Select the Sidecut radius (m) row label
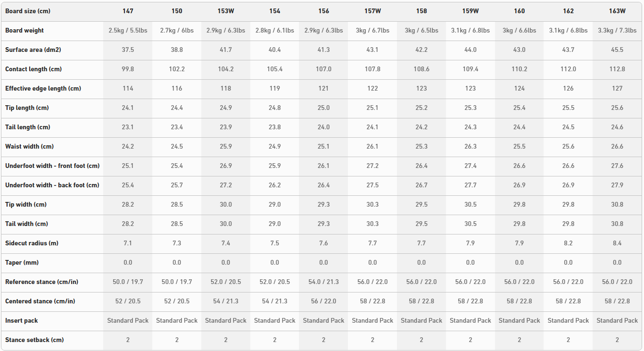Screen dimensions: 644x351 coord(32,243)
